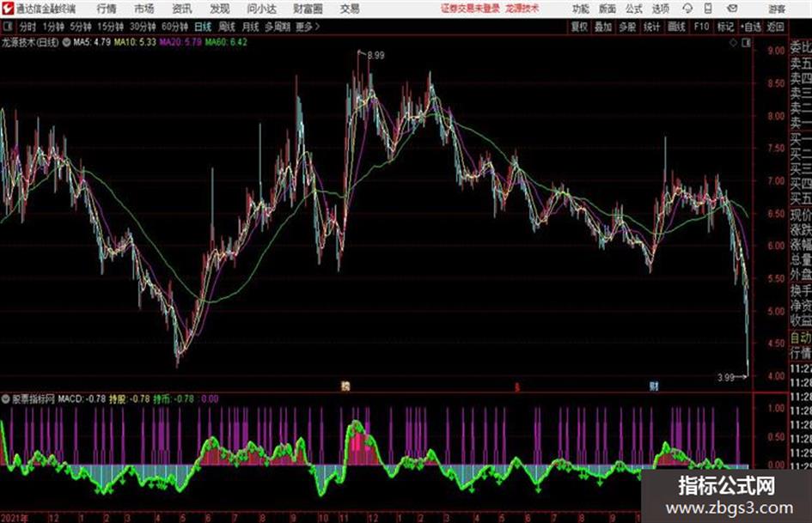Click the MA10: 5.33 indicator value
This screenshot has width=812, height=523.
pyautogui.click(x=135, y=42)
